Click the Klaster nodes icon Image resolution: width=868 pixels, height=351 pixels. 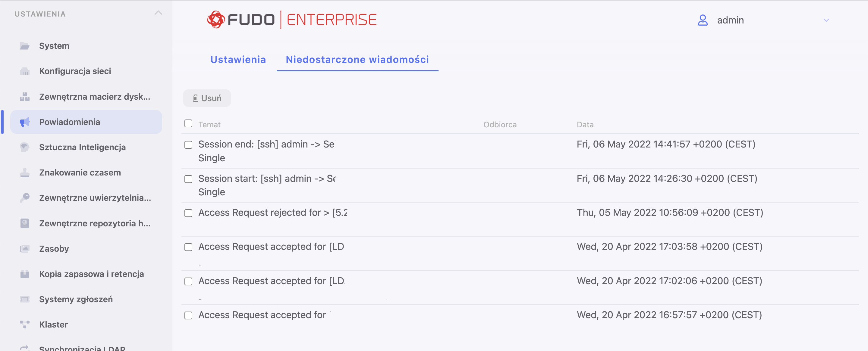point(25,325)
